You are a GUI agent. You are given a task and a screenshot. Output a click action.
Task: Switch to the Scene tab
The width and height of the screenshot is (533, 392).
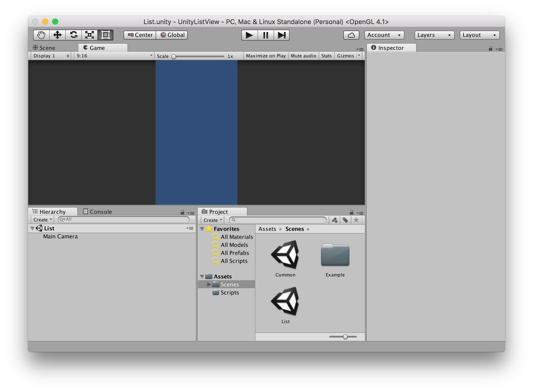click(x=44, y=48)
